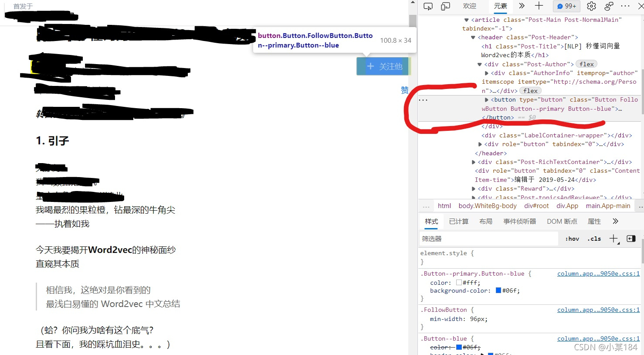Show more Styles pane tabs chevron
Screen dimensions: 644x355
coord(615,222)
